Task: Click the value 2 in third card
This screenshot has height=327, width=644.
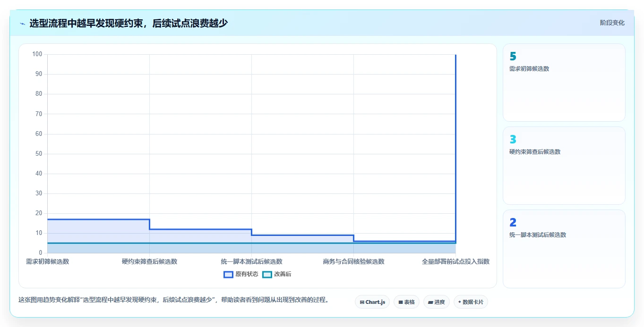Action: tap(513, 222)
